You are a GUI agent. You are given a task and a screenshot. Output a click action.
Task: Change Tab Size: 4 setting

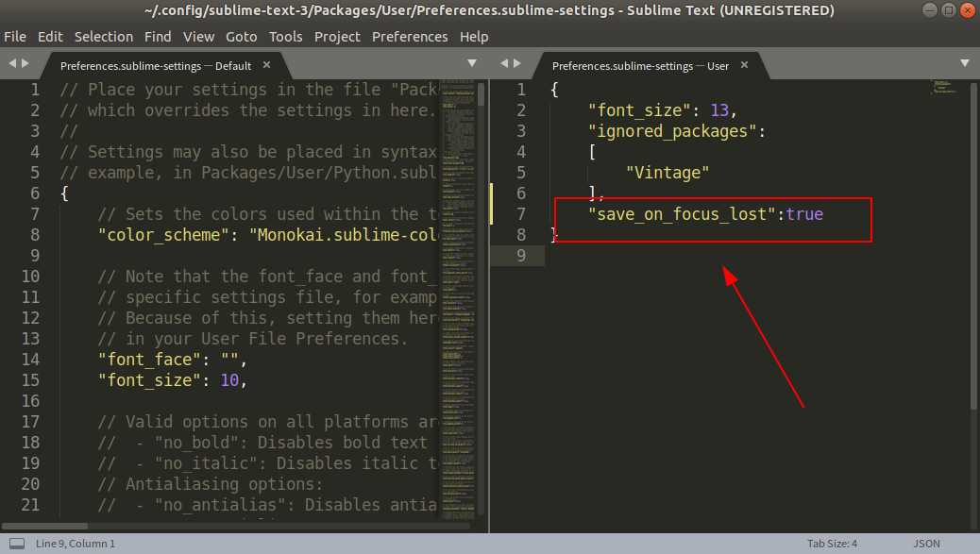pyautogui.click(x=832, y=544)
